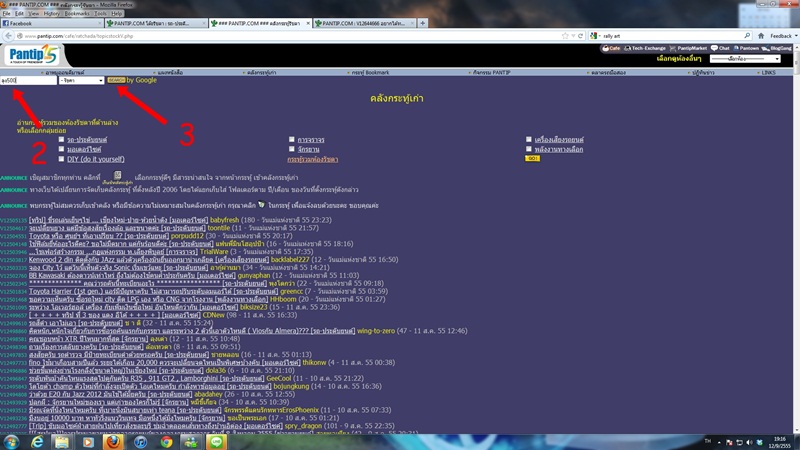Go back with the browser back arrow
Image resolution: width=800 pixels, height=450 pixels.
8,36
